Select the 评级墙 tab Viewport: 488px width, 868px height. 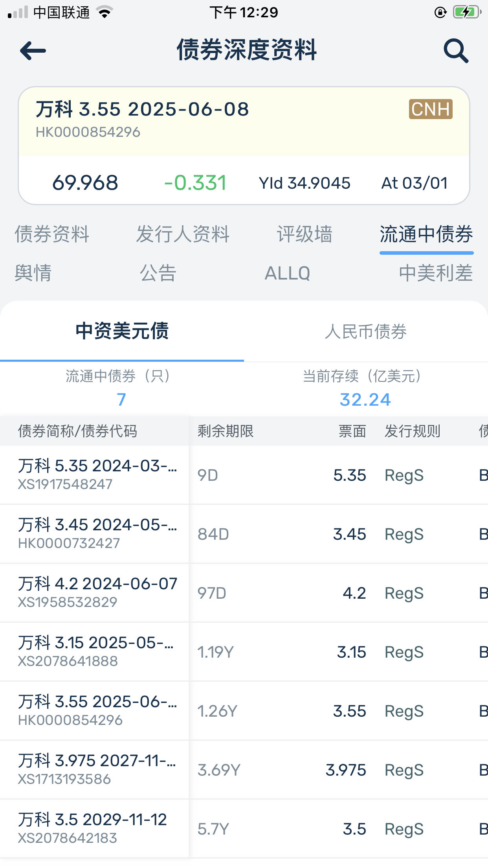click(305, 234)
